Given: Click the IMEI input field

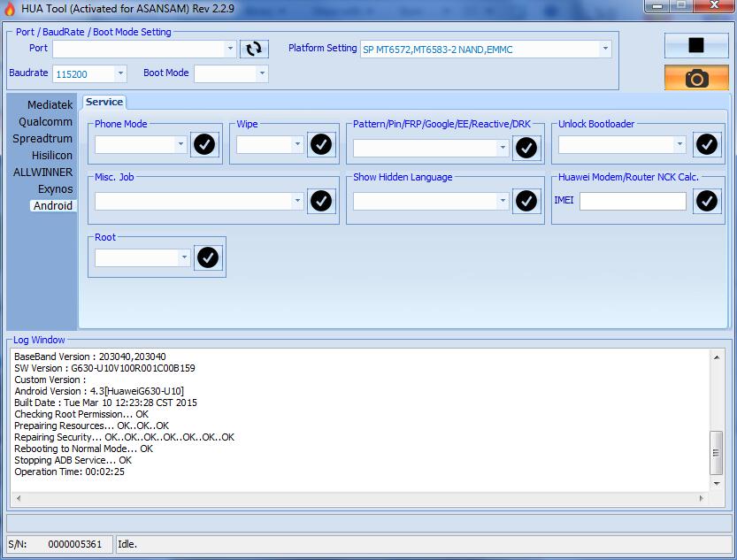Looking at the screenshot, I should [633, 201].
